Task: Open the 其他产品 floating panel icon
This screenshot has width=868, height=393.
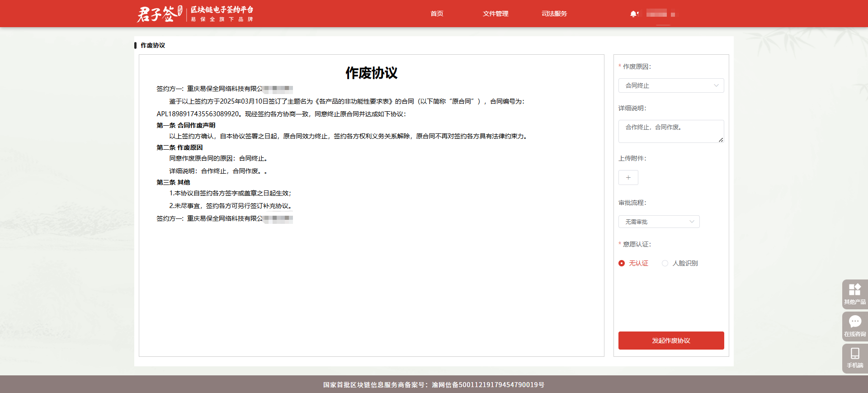Action: click(854, 294)
